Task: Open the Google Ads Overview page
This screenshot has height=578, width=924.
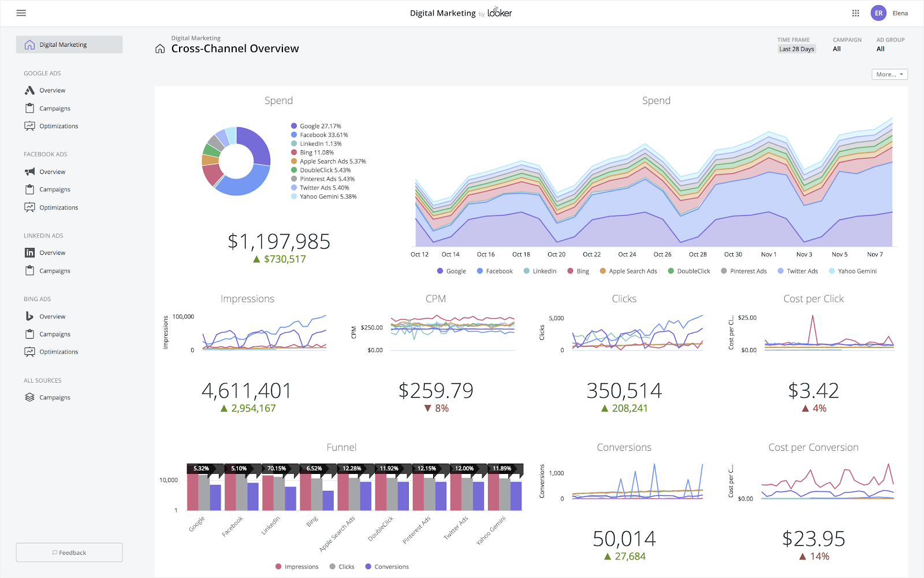Action: coord(53,90)
